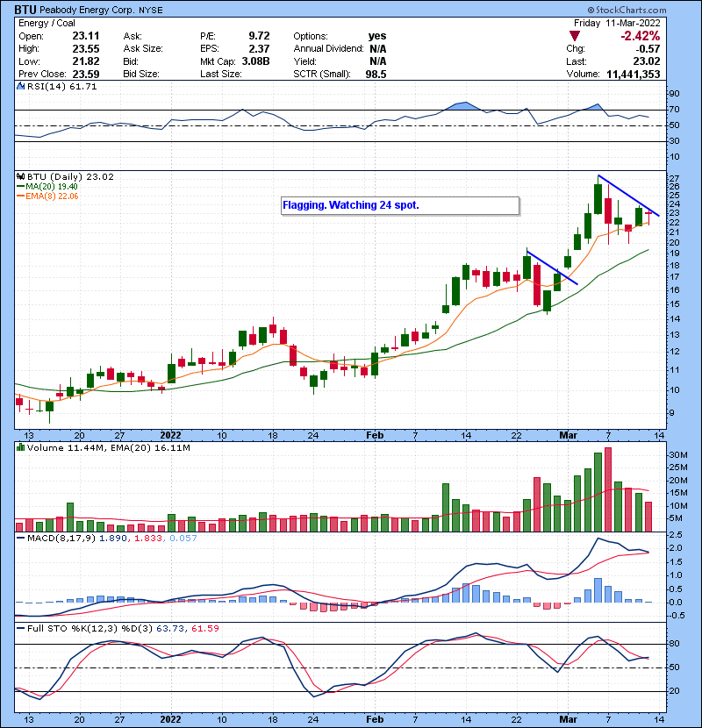The width and height of the screenshot is (702, 728).
Task: Click the MACD histogram value 0.057
Action: point(183,539)
